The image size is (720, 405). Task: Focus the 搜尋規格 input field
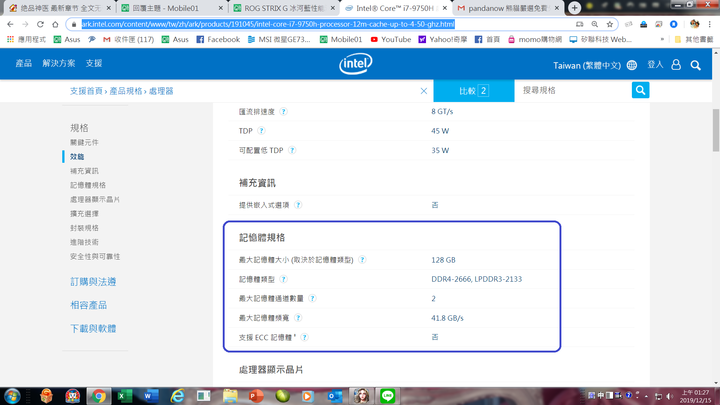click(x=573, y=90)
